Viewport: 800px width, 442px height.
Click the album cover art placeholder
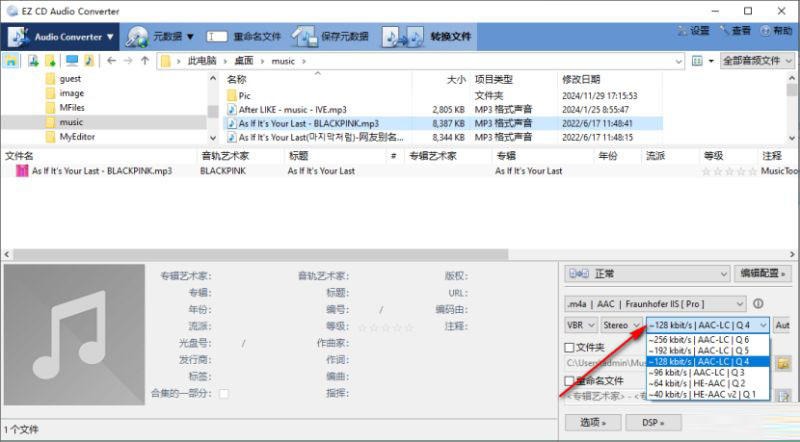click(74, 335)
